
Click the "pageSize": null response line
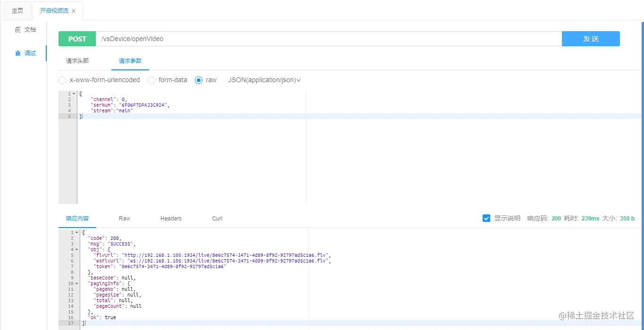click(x=117, y=295)
